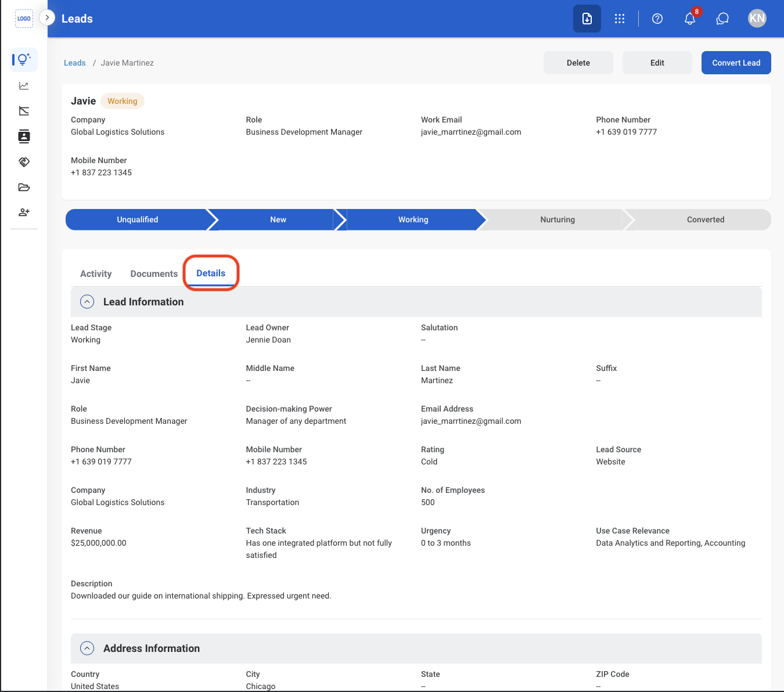Switch to the Documents tab

pyautogui.click(x=154, y=273)
